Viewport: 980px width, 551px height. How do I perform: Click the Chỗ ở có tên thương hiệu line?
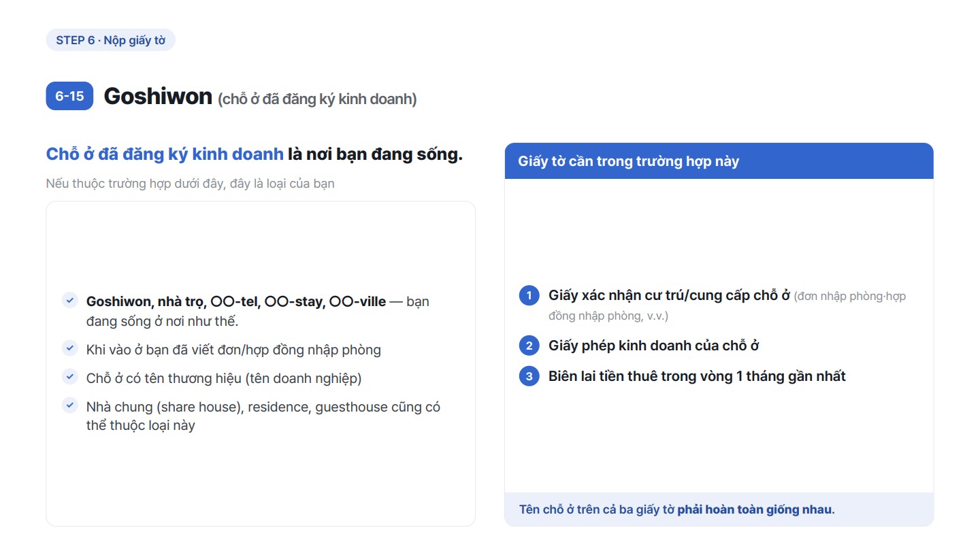pos(224,378)
